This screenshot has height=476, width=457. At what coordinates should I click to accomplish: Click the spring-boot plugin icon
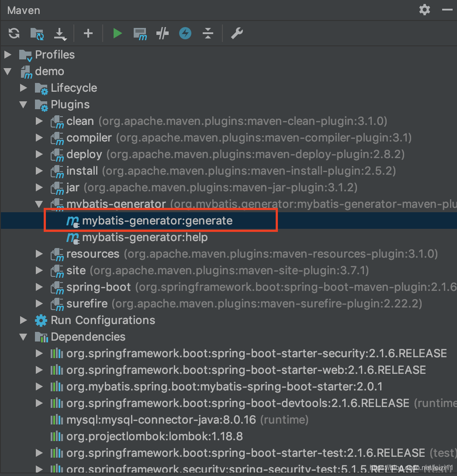57,288
